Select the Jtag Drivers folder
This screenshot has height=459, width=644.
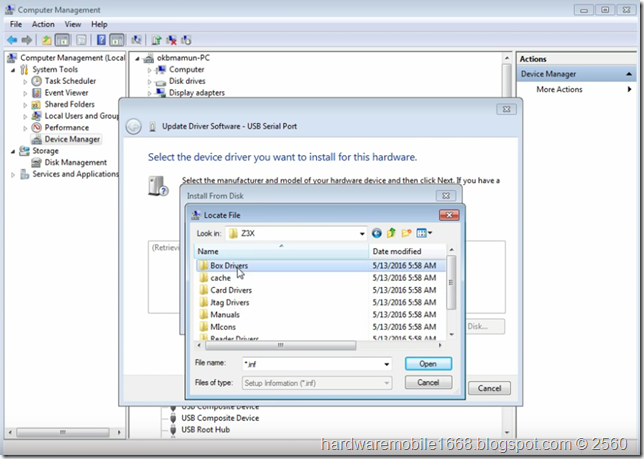tap(230, 303)
